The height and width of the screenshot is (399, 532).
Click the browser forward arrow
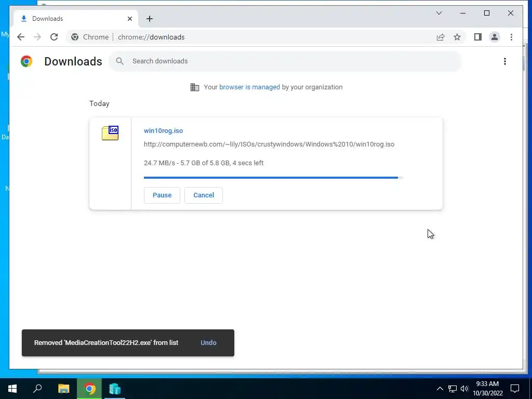(37, 37)
